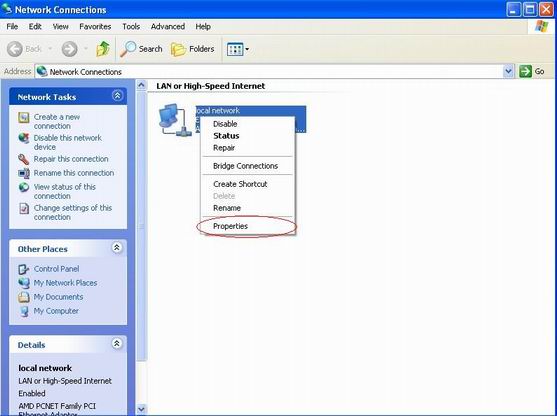Click the Create a new connection icon
The height and width of the screenshot is (416, 557).
point(24,117)
